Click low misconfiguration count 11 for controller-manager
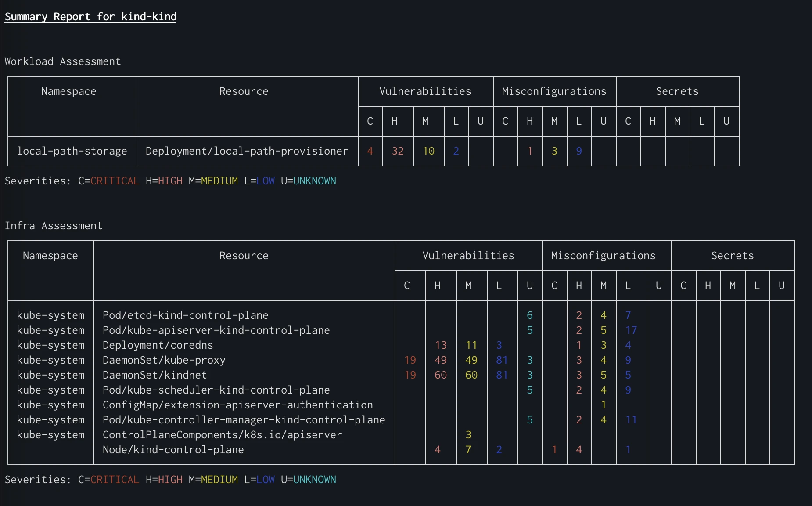Viewport: 812px width, 506px height. pos(631,420)
